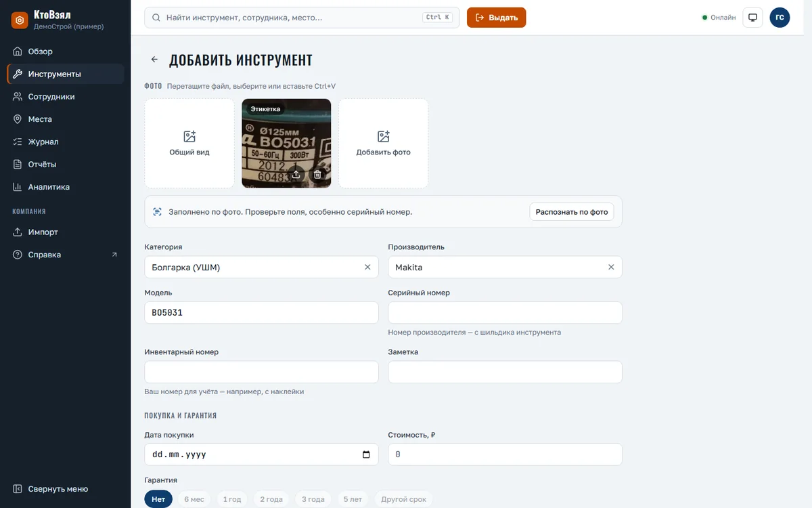Image resolution: width=812 pixels, height=508 pixels.
Task: Select warranty option 1 год
Action: pos(232,499)
